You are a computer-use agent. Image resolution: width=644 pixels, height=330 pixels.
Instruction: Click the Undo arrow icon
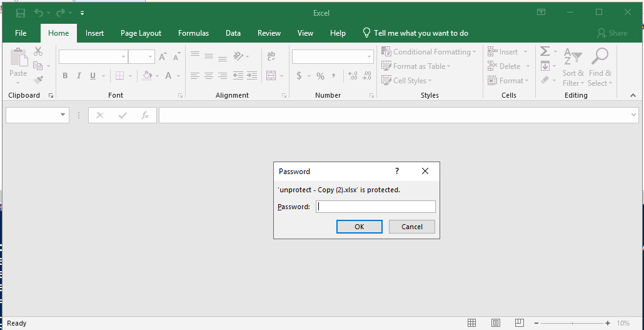(39, 13)
